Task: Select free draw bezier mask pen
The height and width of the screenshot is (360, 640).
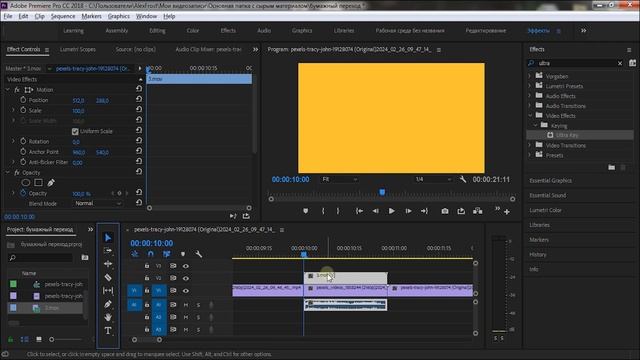Action: pyautogui.click(x=51, y=183)
